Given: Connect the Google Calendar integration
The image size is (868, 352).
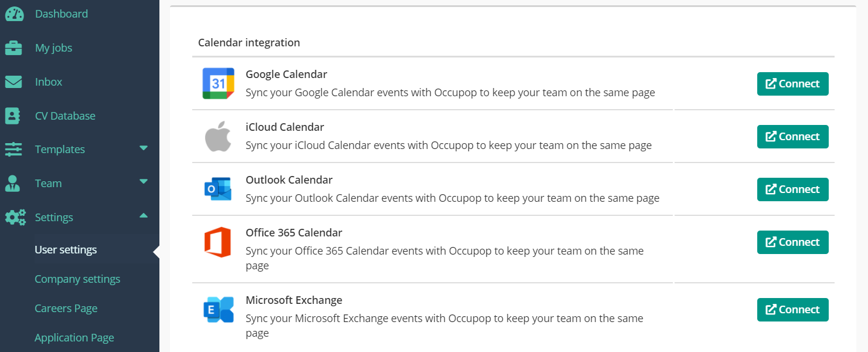Looking at the screenshot, I should [792, 84].
